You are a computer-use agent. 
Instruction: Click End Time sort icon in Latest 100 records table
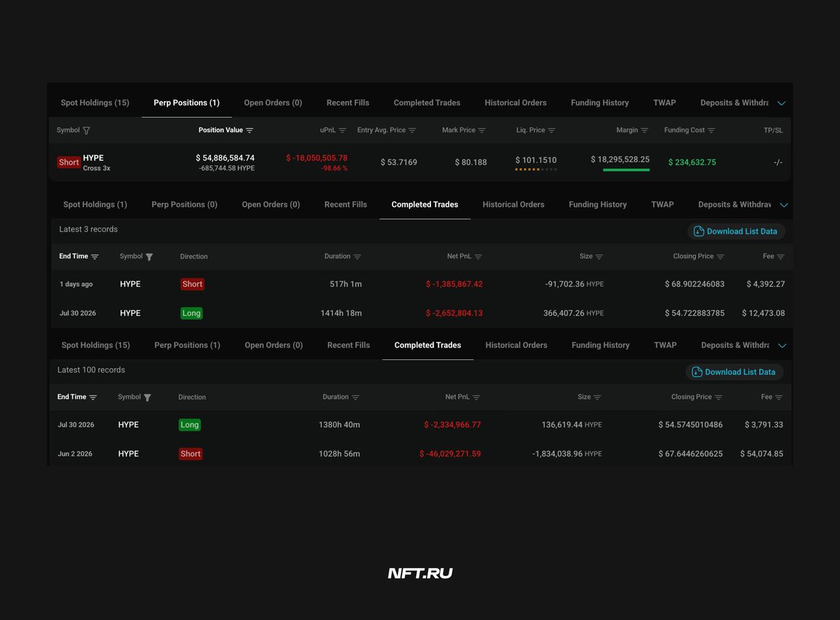tap(93, 397)
